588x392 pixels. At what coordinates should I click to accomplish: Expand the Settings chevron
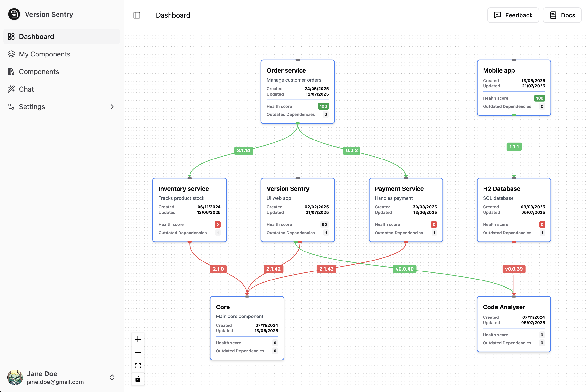[112, 107]
